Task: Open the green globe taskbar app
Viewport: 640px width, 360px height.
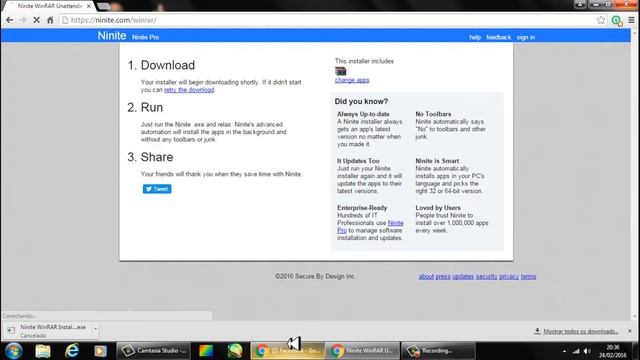Action: tap(235, 351)
